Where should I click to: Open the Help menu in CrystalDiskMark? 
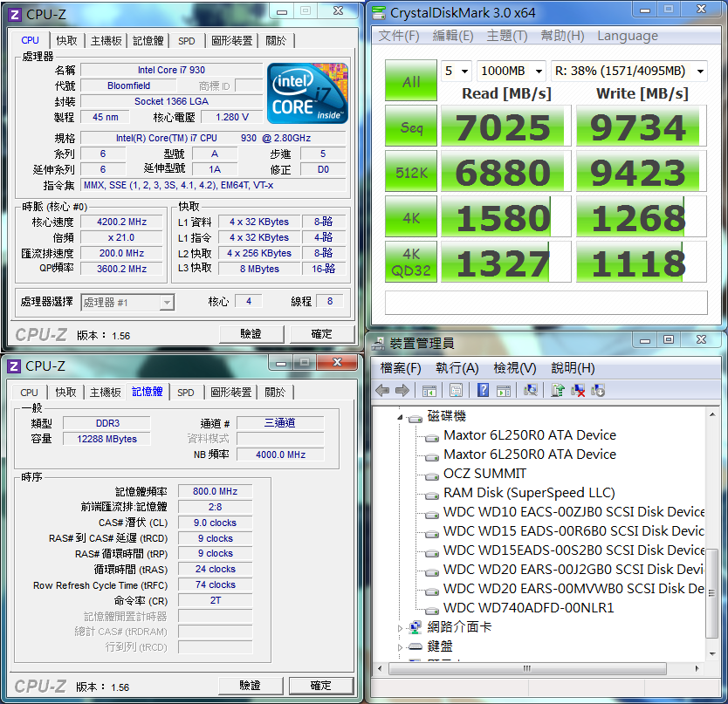point(562,36)
